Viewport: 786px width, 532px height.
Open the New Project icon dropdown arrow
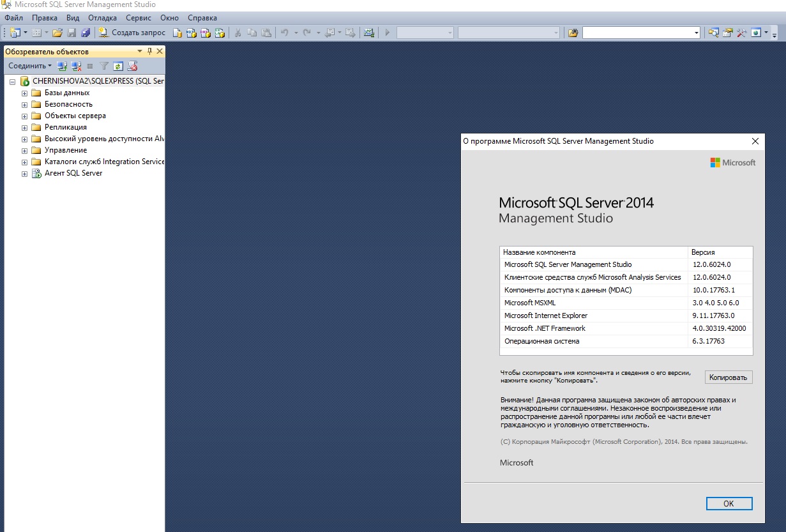point(25,33)
